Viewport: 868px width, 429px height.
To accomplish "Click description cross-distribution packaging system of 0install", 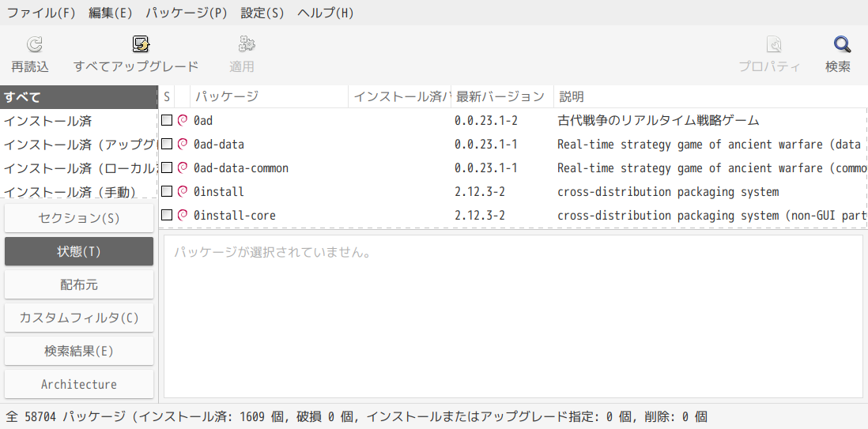I will click(668, 191).
